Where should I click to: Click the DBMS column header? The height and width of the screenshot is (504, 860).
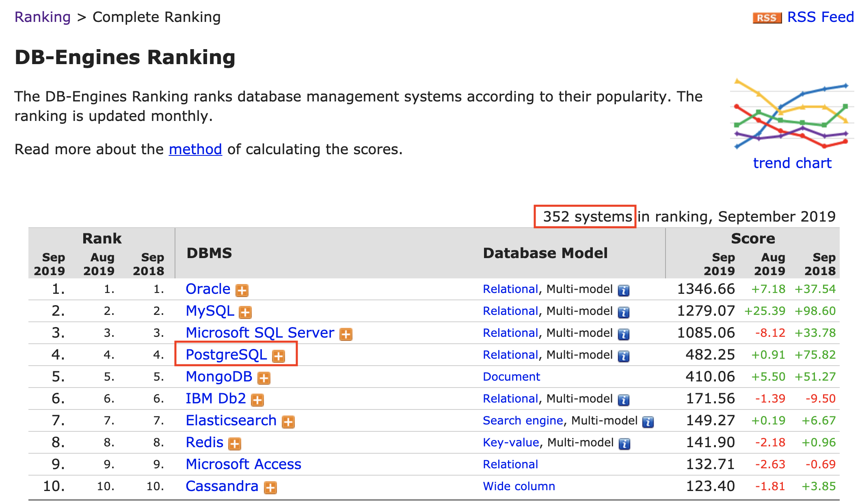[x=209, y=253]
